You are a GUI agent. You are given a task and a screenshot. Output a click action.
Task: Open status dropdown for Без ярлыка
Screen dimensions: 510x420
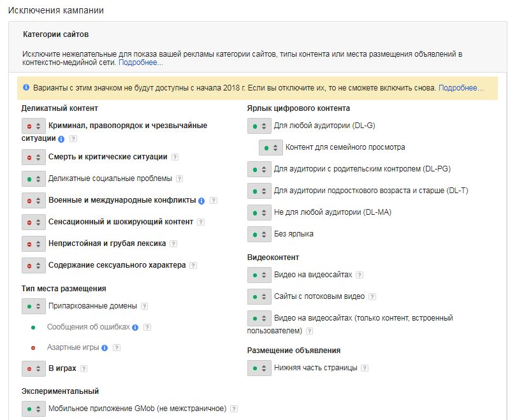[259, 235]
